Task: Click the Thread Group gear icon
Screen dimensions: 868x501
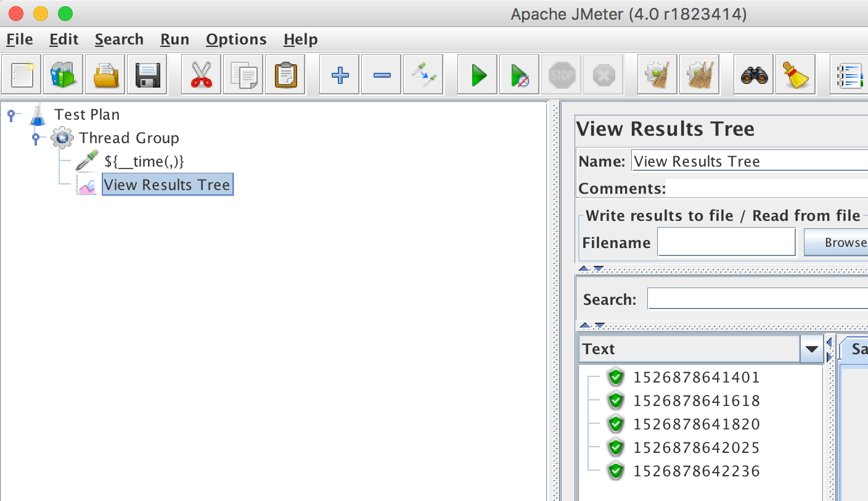Action: [x=62, y=138]
